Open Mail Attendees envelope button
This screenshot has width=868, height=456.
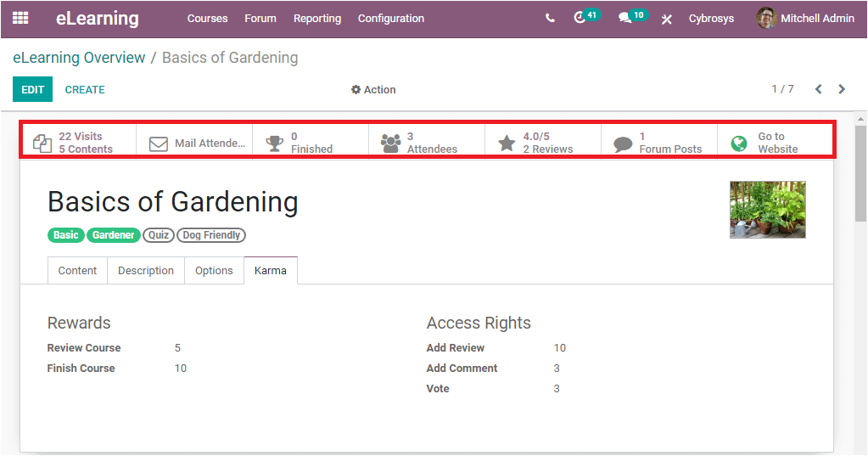click(195, 144)
